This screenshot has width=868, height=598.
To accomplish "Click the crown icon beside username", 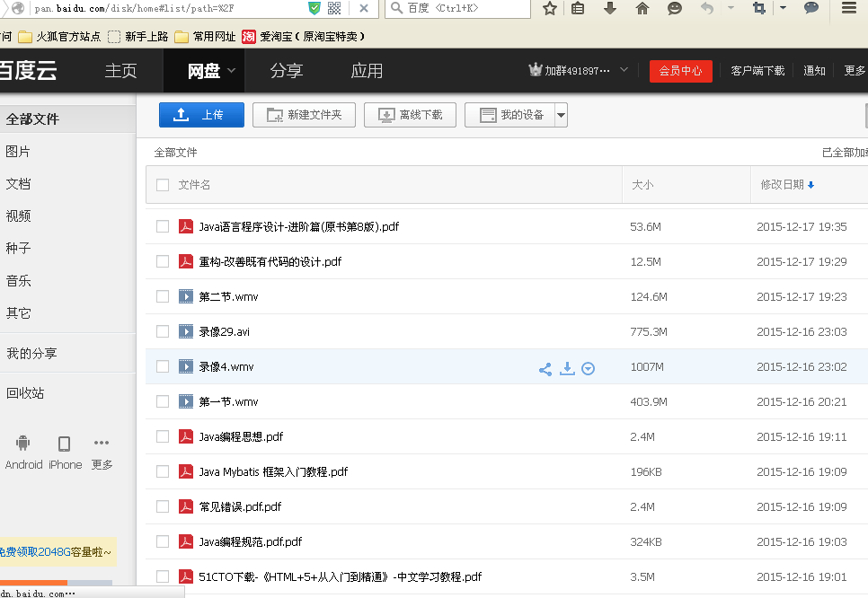I will coord(536,70).
